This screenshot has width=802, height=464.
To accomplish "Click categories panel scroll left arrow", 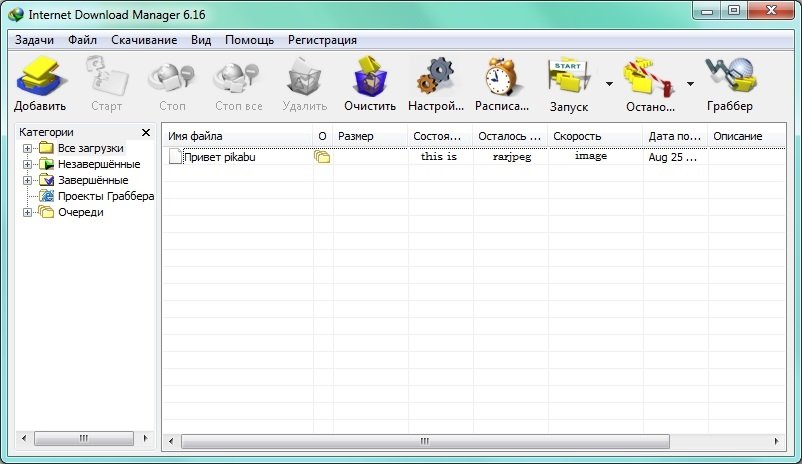I will [24, 438].
